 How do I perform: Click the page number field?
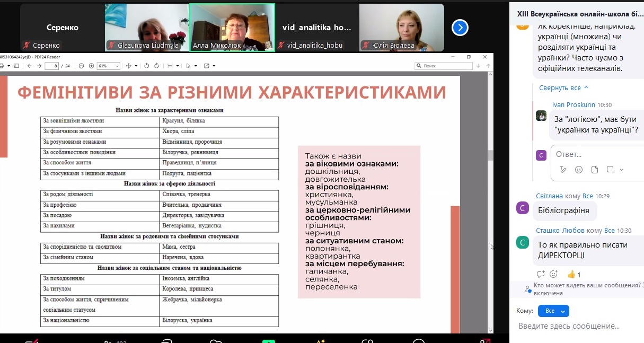pyautogui.click(x=51, y=66)
